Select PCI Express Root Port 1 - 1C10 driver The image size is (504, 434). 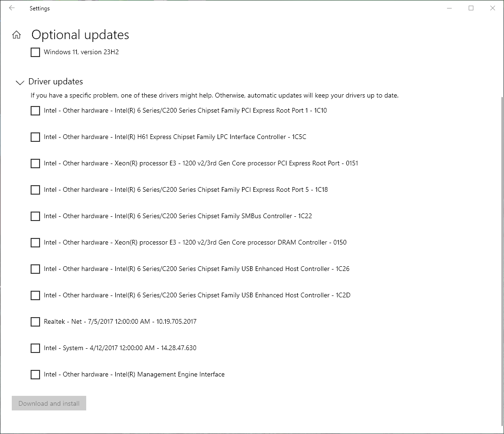(35, 111)
